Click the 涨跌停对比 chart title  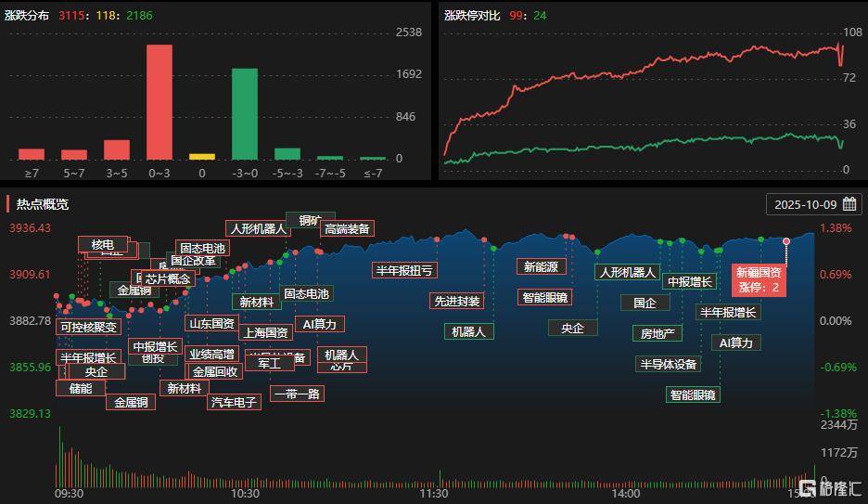(x=472, y=16)
